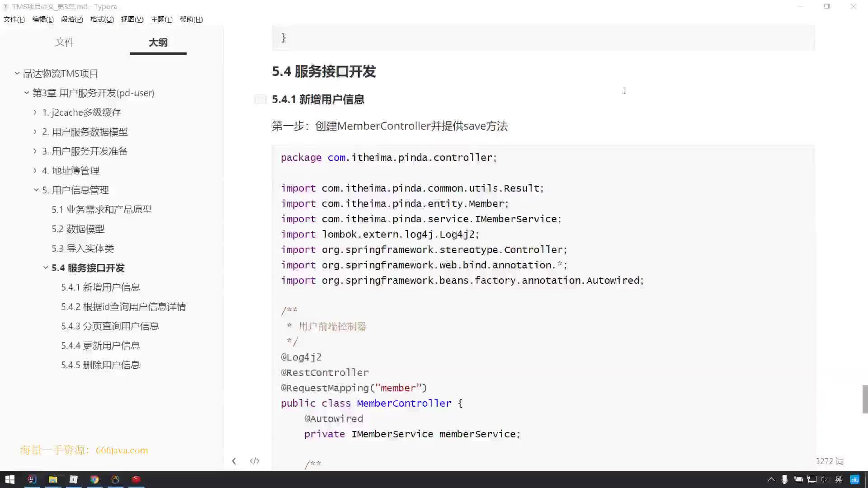This screenshot has height=488, width=868.
Task: Open the 格式(O) menu
Action: click(x=102, y=19)
